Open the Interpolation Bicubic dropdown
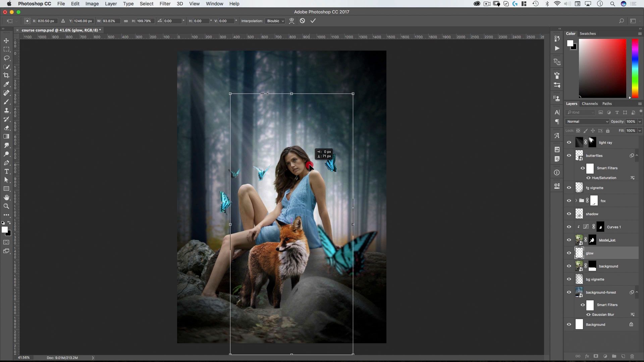The width and height of the screenshot is (644, 362). [x=275, y=21]
